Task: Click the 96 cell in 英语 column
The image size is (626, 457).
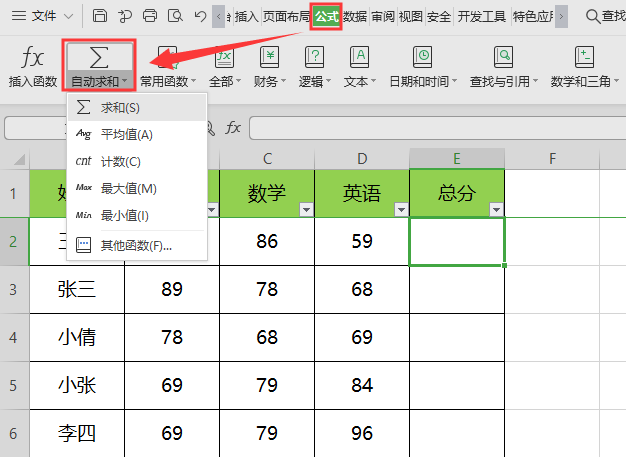Action: point(362,433)
